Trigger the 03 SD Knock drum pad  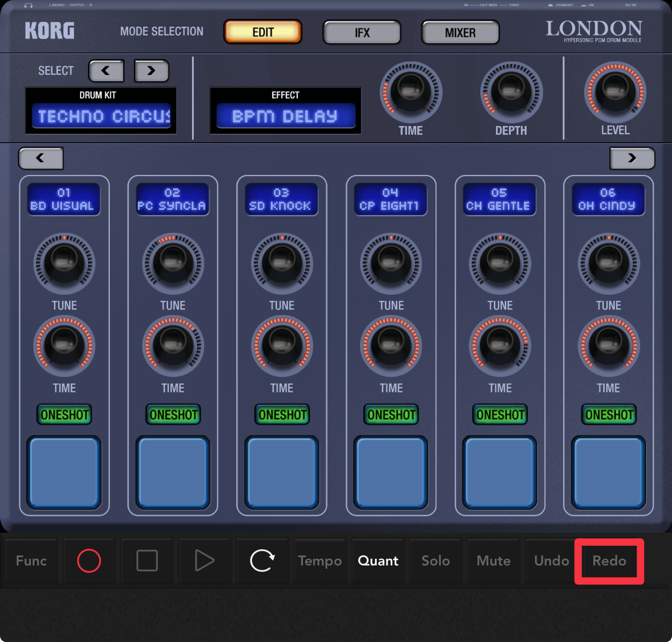point(282,472)
